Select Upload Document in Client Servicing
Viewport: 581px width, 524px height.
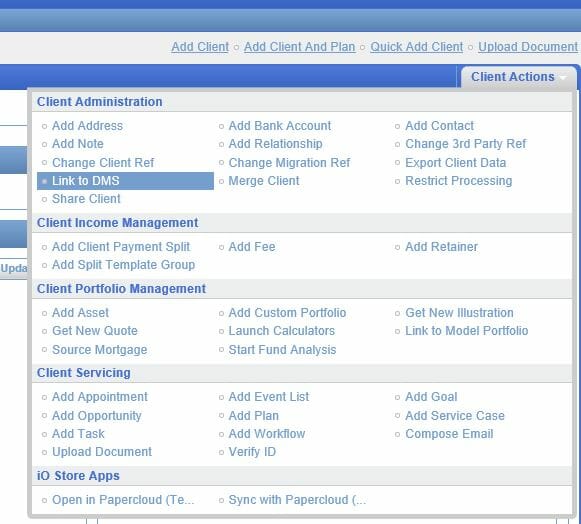tap(102, 452)
